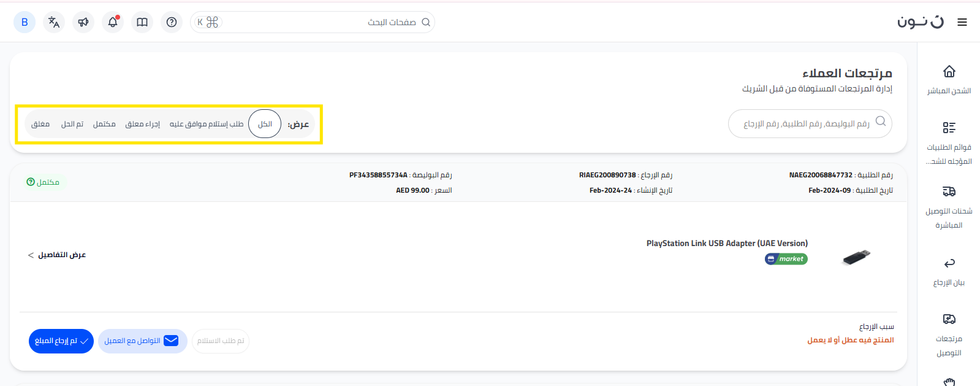
Task: Open the announcements megaphone icon
Action: [x=83, y=22]
